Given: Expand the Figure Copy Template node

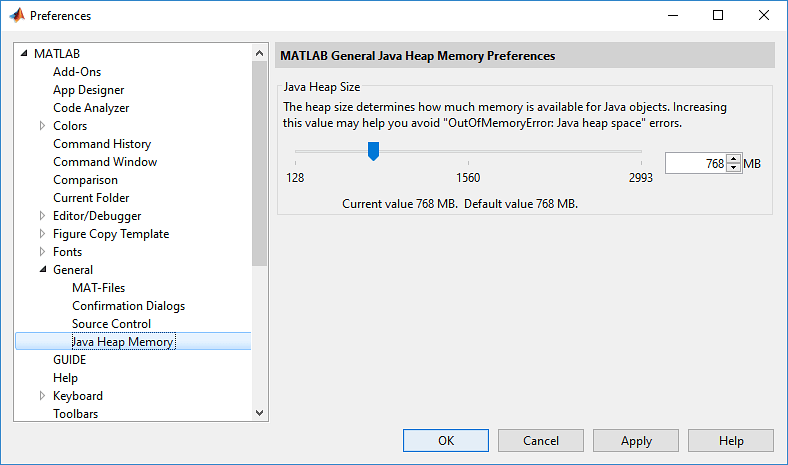Looking at the screenshot, I should [x=42, y=234].
